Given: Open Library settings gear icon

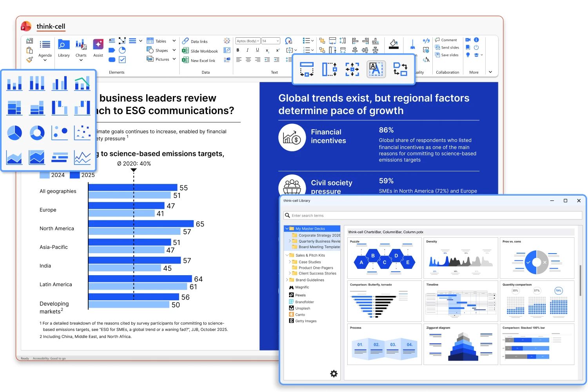Looking at the screenshot, I should [334, 374].
